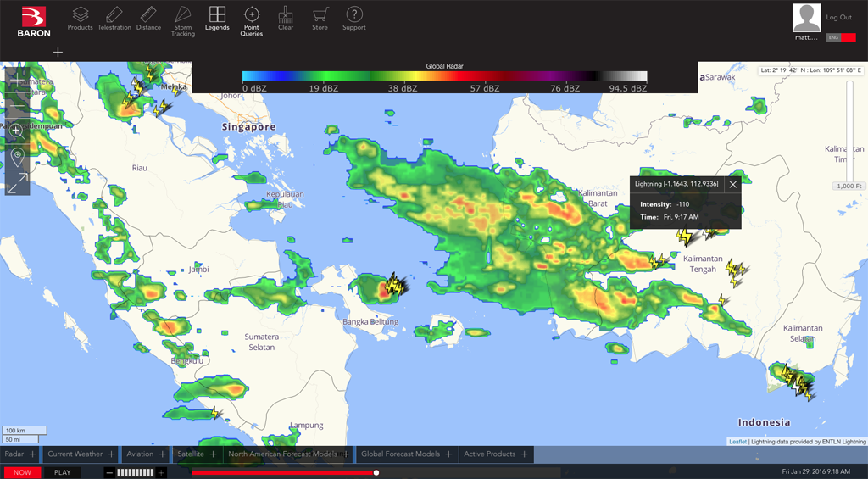Zoom out the map with the minus control

click(17, 105)
